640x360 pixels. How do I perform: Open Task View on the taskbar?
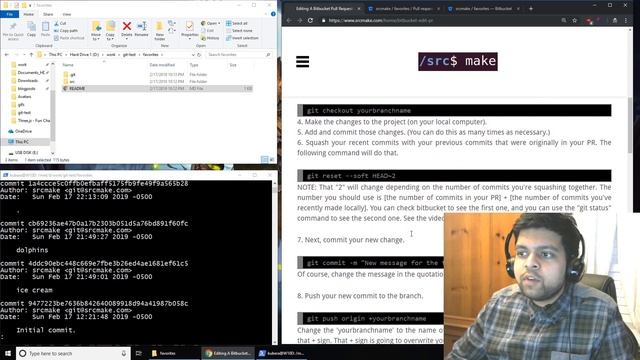pyautogui.click(x=139, y=353)
